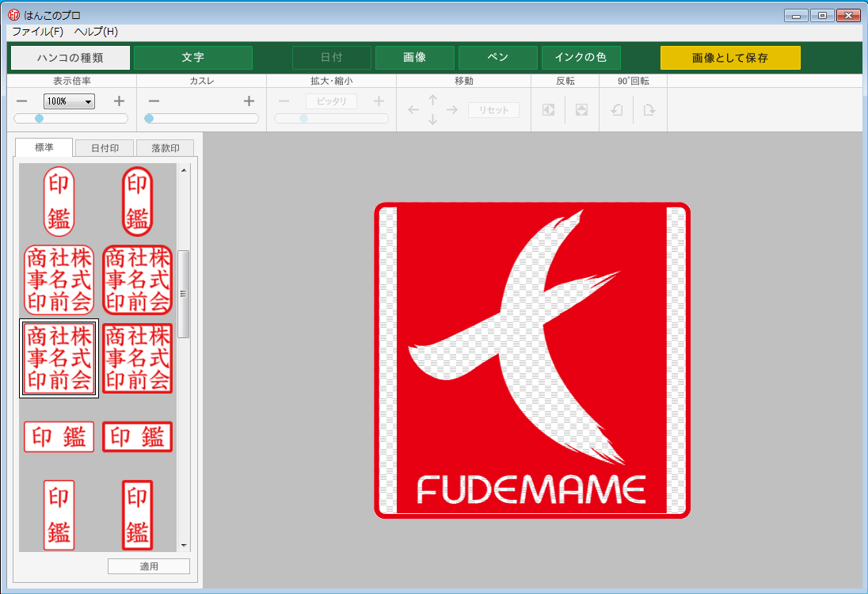Open the ヘルプ(H) menu

click(x=96, y=32)
